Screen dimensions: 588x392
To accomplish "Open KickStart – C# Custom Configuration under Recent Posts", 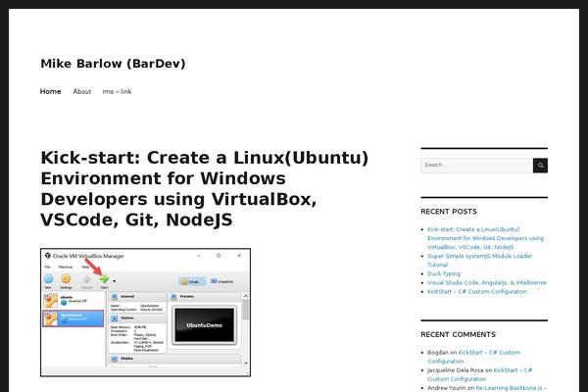I will [477, 291].
